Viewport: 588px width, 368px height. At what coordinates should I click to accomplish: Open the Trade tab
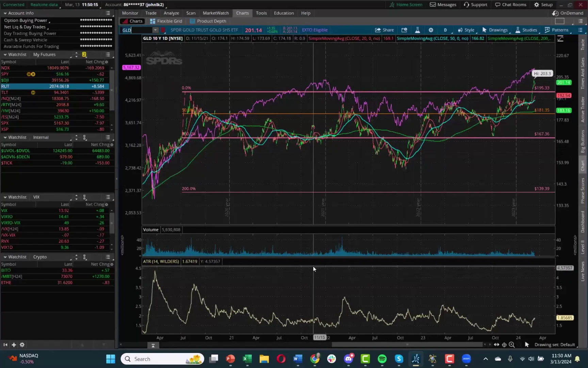click(151, 13)
